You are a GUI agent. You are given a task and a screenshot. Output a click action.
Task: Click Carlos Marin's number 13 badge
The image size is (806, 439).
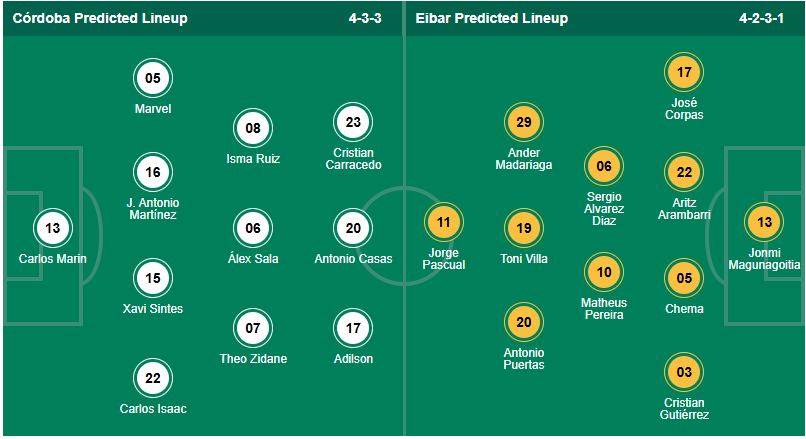coord(53,228)
